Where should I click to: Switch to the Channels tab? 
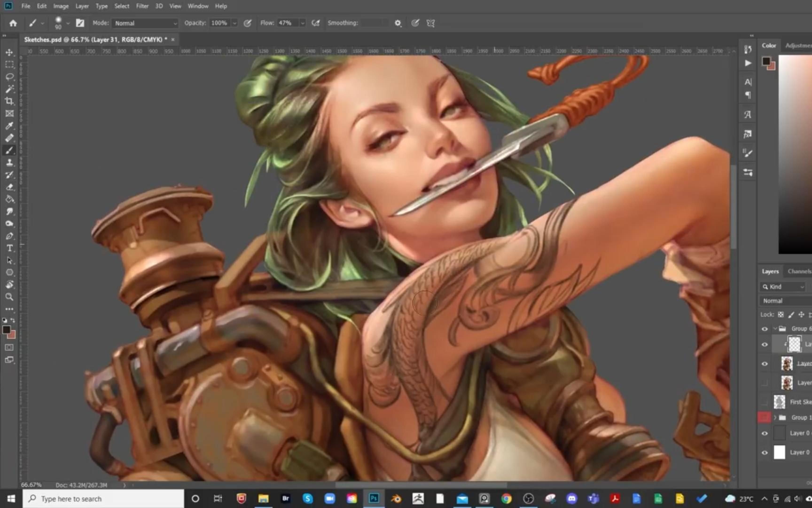[x=799, y=271]
